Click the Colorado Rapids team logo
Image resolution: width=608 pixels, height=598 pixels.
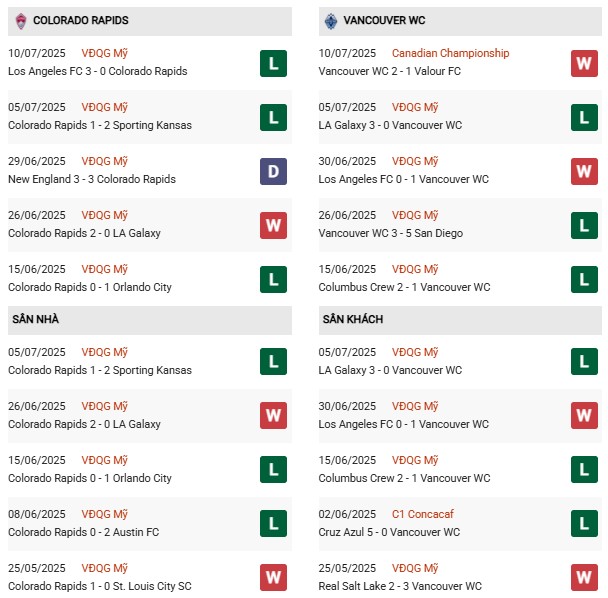(20, 20)
